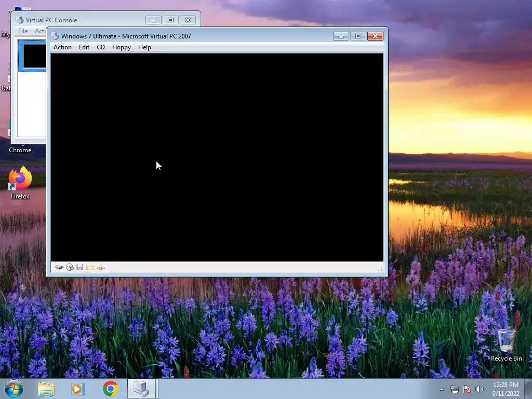Click the Windows 7 Ultimate title bar icon

pos(55,36)
